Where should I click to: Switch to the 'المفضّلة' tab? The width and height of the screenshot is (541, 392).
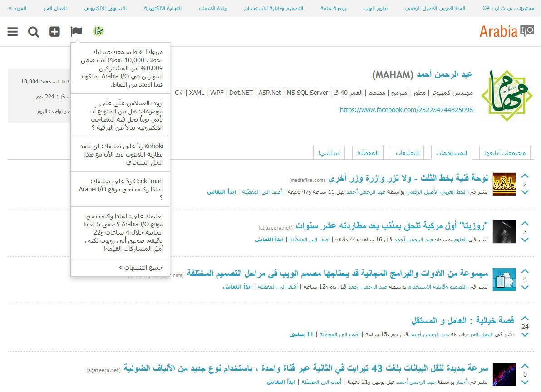click(368, 153)
